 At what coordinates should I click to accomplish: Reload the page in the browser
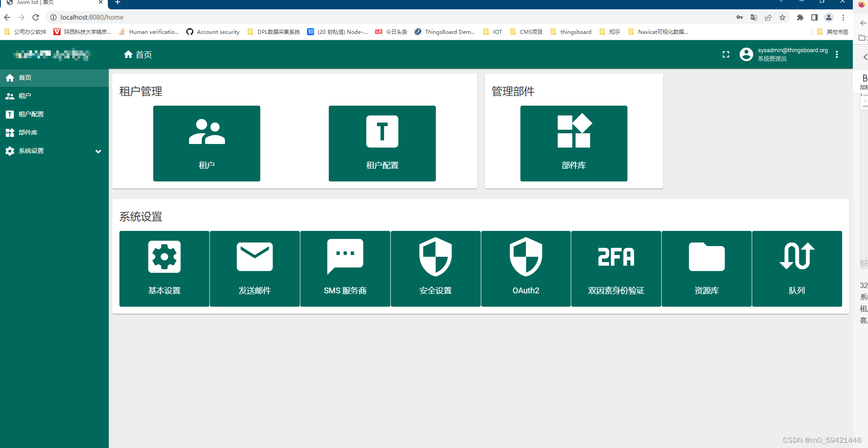(x=36, y=17)
